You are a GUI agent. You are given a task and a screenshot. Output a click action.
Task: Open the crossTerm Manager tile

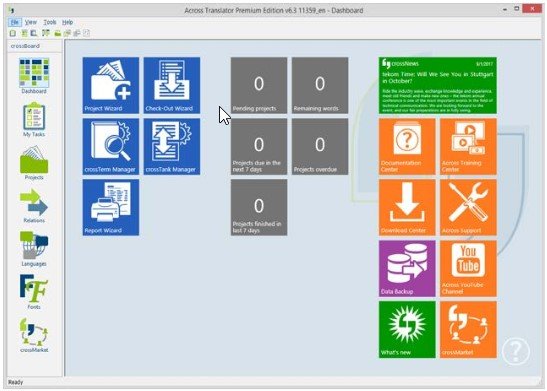[111, 146]
